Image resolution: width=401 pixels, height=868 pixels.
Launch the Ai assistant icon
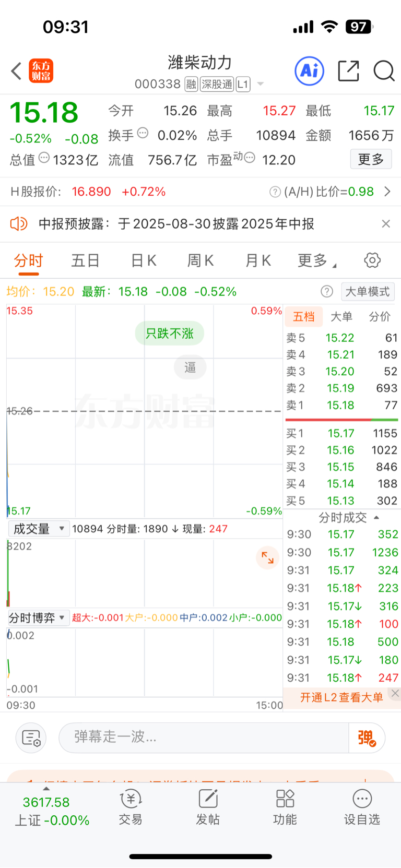coord(310,71)
